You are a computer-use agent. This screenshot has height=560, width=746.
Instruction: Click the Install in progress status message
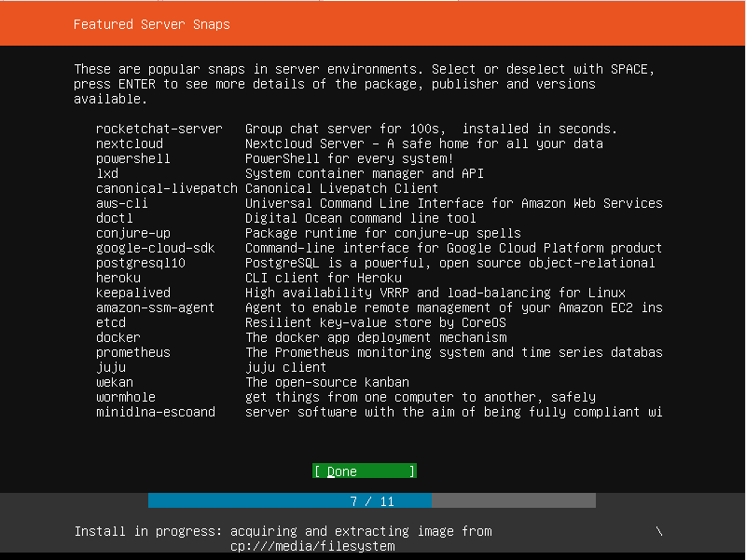point(283,539)
